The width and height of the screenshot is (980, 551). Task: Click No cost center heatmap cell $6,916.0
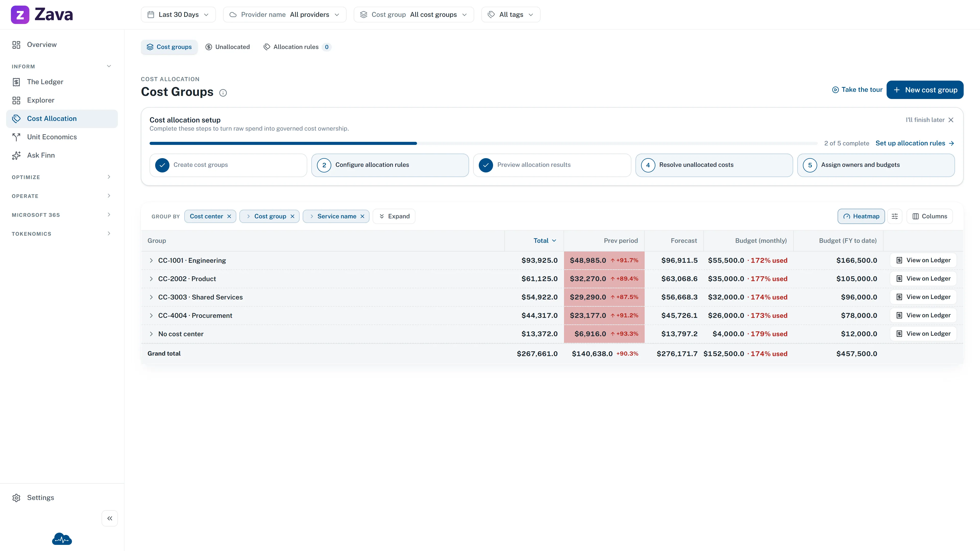(x=604, y=334)
